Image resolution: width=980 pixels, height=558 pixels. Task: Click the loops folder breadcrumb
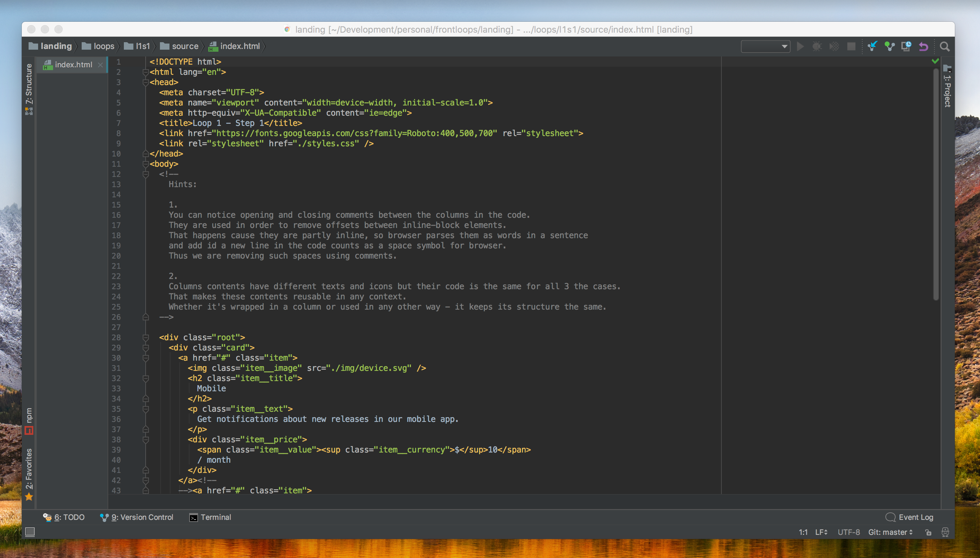tap(98, 46)
